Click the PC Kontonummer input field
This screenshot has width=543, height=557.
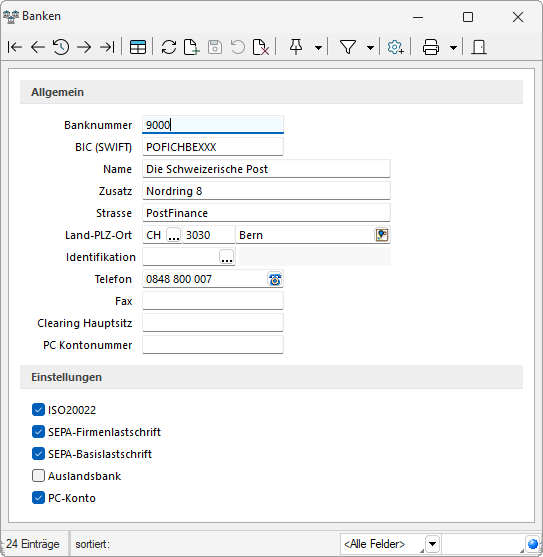coord(213,345)
